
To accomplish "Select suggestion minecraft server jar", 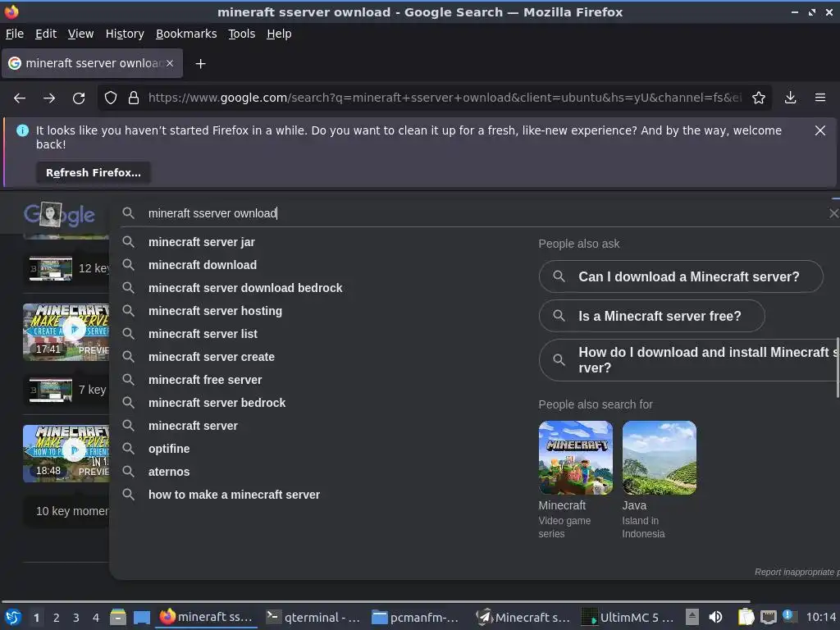I will (202, 242).
